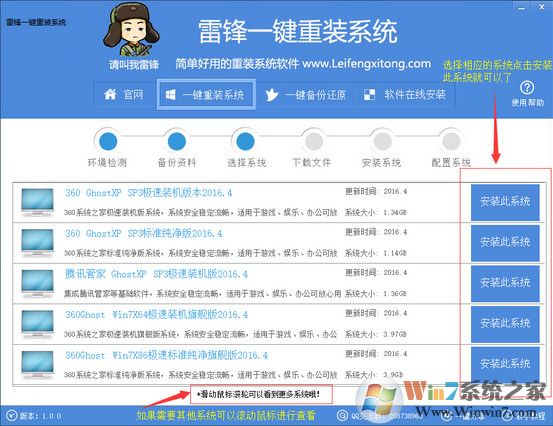Click the 选择系统 step circle
553x426 pixels.
pyautogui.click(x=245, y=141)
